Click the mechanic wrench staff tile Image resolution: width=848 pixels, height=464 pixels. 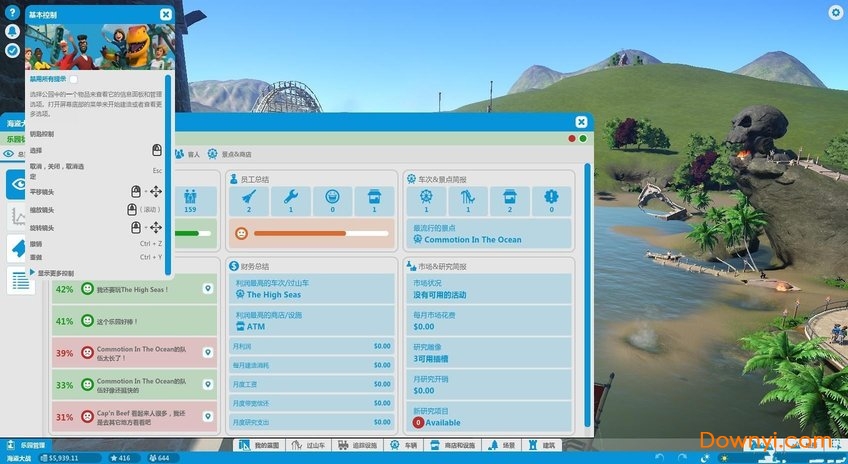tap(290, 201)
